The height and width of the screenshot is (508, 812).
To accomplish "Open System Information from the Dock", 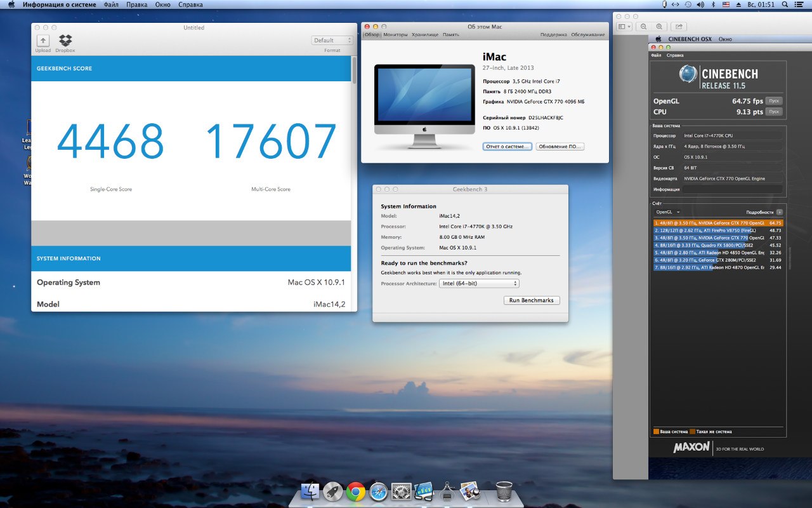I will [x=446, y=491].
